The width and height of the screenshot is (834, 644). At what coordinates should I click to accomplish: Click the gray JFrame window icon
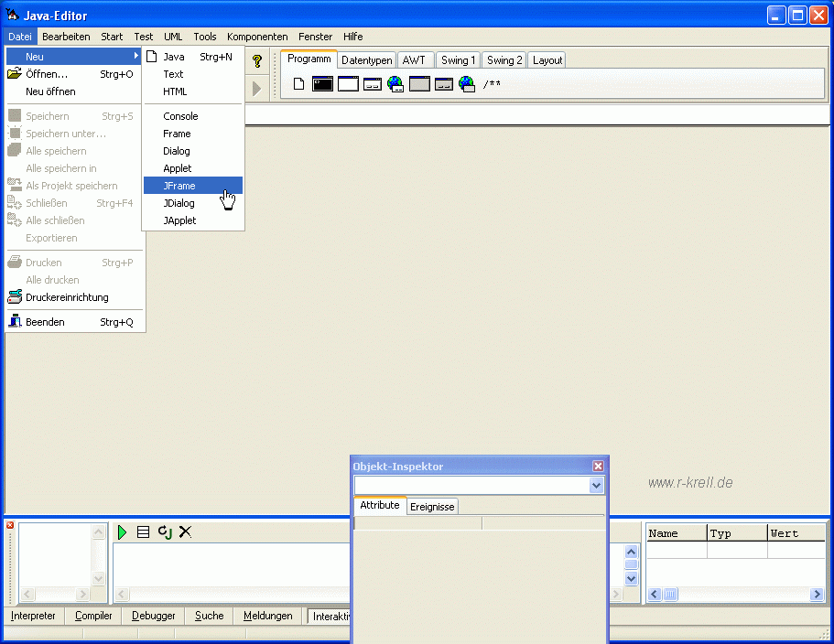(419, 84)
